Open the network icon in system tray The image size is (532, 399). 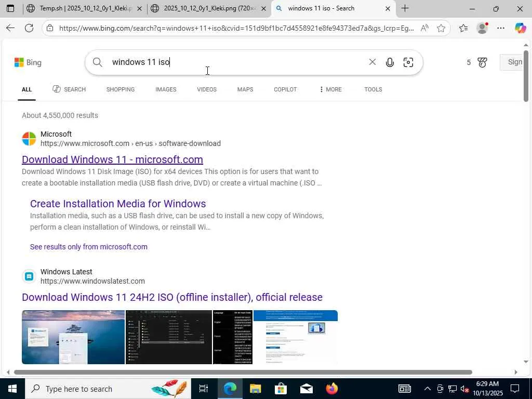[453, 389]
